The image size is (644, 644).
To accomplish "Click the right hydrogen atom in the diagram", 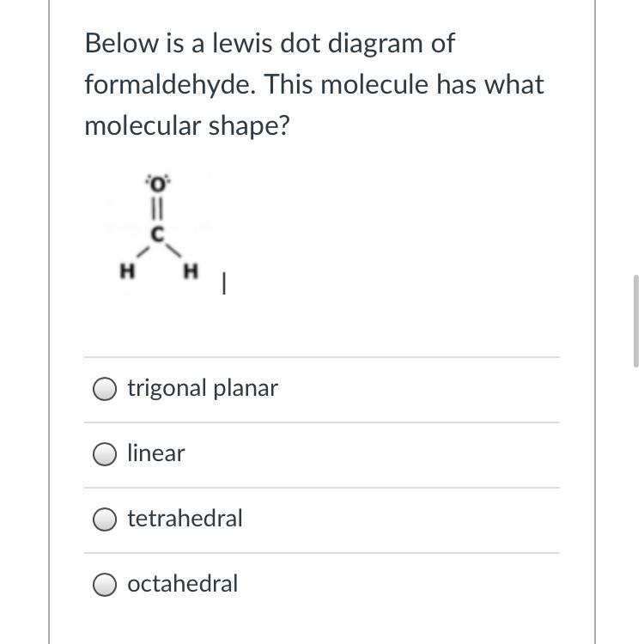I will [191, 272].
